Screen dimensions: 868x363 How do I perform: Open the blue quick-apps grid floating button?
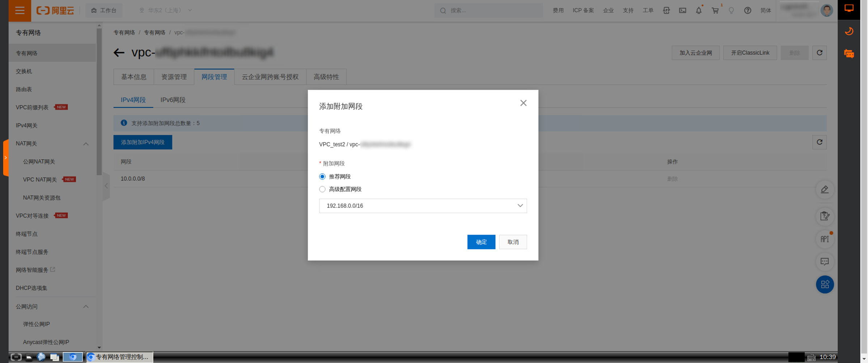pos(825,285)
